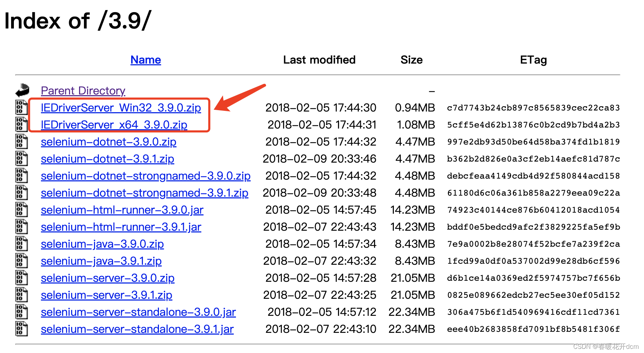Download selenium-html-runner-3.9.1.jar
Viewport: 644px width, 353px height.
tap(121, 227)
